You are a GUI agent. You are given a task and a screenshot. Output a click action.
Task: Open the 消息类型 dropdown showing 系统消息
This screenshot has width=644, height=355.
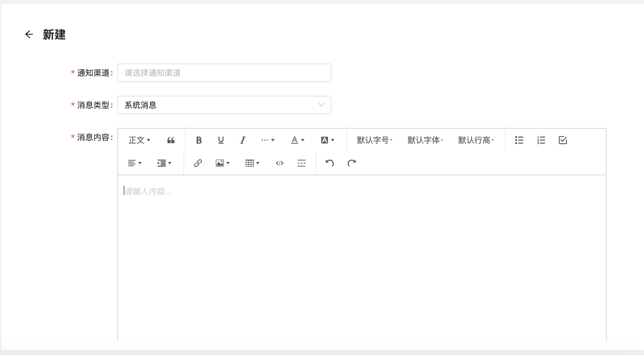(x=224, y=105)
